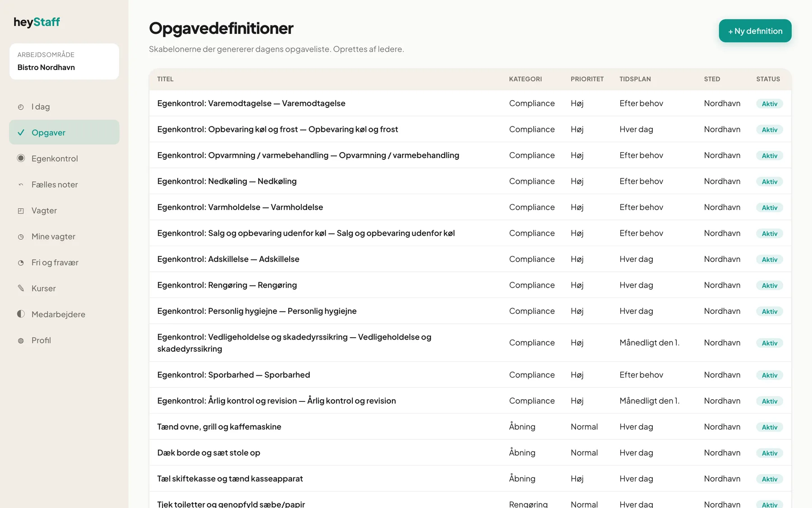
Task: Open Egenkontrol: Sporbarhed — Sporbarhed row
Action: (x=470, y=375)
